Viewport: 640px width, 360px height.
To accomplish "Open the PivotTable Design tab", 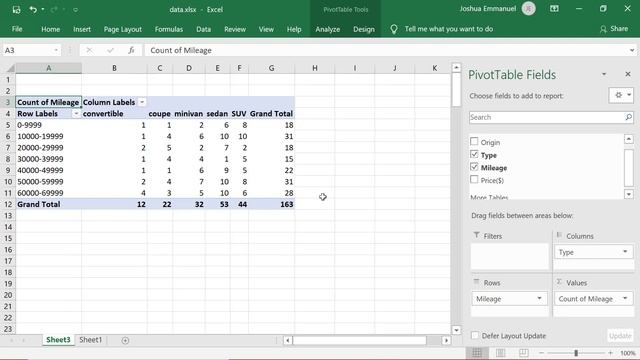I will click(364, 29).
